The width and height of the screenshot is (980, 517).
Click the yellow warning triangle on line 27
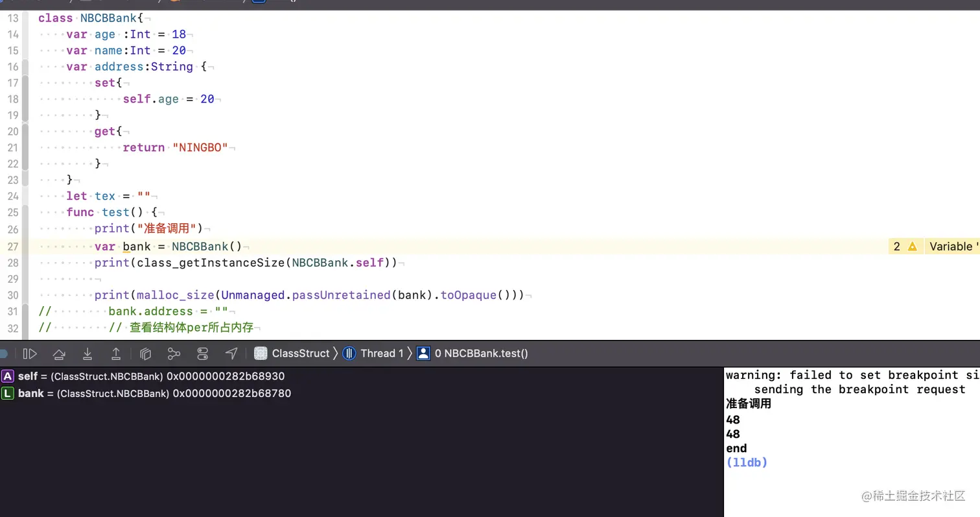point(912,246)
